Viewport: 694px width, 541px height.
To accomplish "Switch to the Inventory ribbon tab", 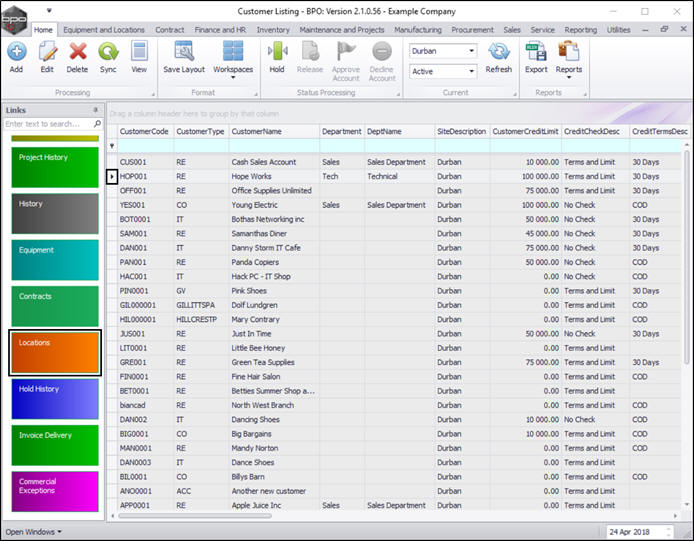I will coord(273,30).
